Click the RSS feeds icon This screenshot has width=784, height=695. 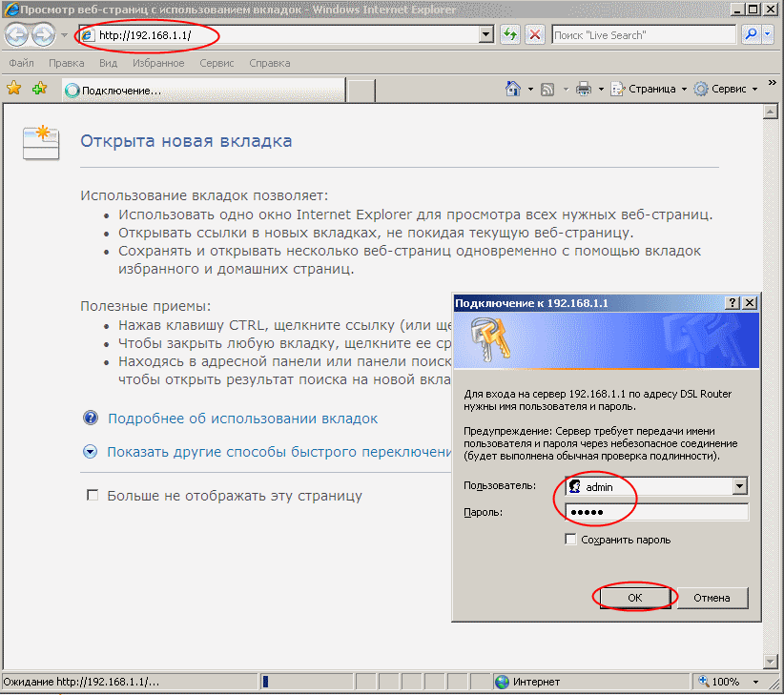point(548,89)
